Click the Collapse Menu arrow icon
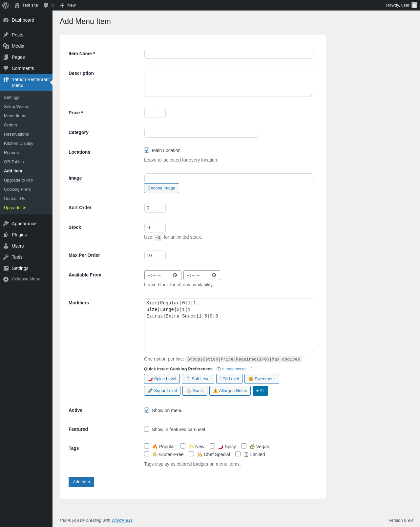Viewport: 420px width, 527px height. (6, 279)
